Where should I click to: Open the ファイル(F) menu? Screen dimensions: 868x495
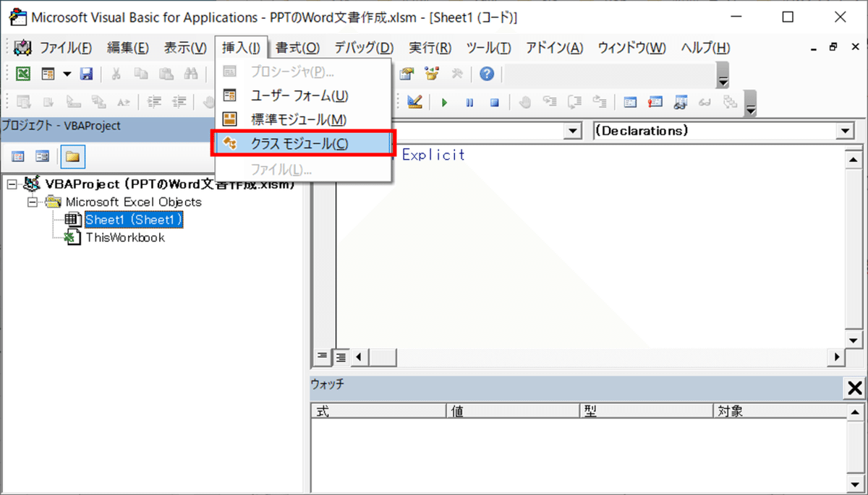click(x=66, y=48)
